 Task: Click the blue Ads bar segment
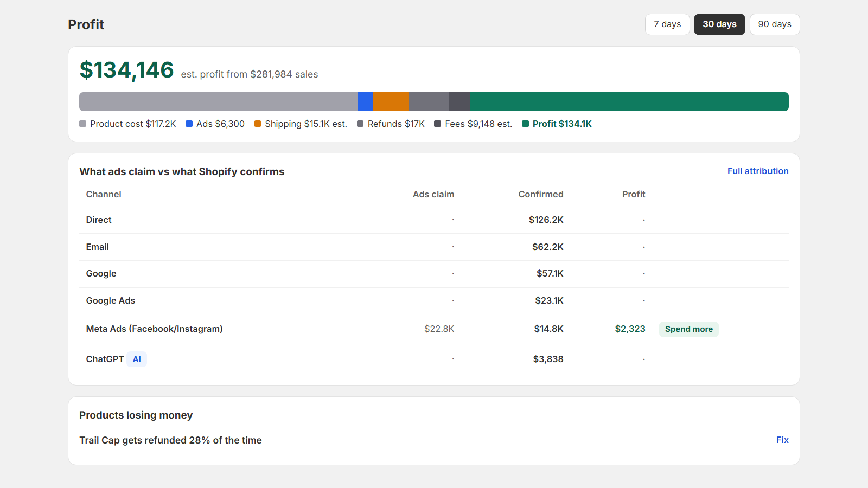click(x=365, y=102)
